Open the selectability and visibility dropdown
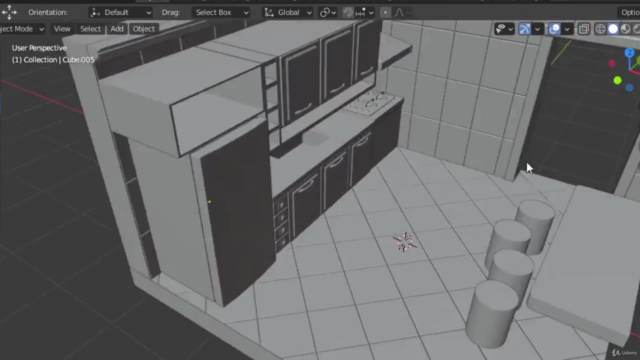The image size is (640, 360). click(x=504, y=29)
